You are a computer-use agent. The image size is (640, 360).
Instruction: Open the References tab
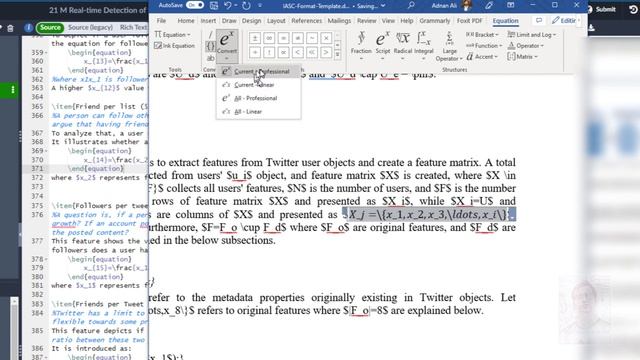[307, 20]
